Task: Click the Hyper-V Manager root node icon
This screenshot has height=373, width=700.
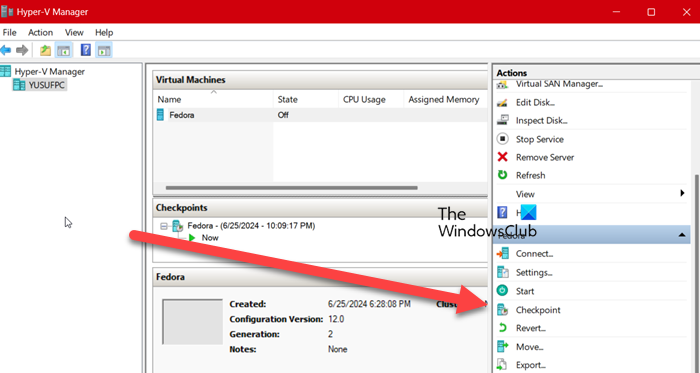Action: [6, 71]
